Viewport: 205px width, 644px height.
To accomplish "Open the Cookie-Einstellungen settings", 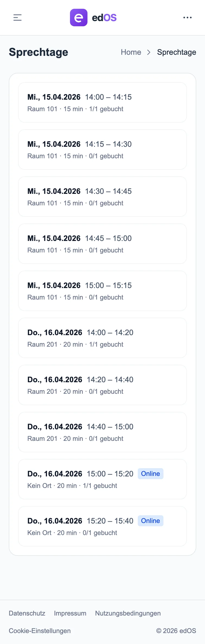I will 40,631.
